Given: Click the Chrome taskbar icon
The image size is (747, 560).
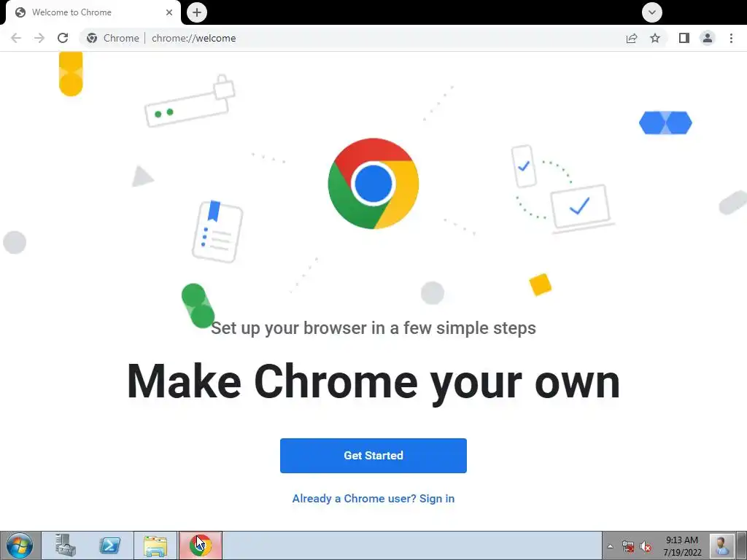Looking at the screenshot, I should [201, 545].
